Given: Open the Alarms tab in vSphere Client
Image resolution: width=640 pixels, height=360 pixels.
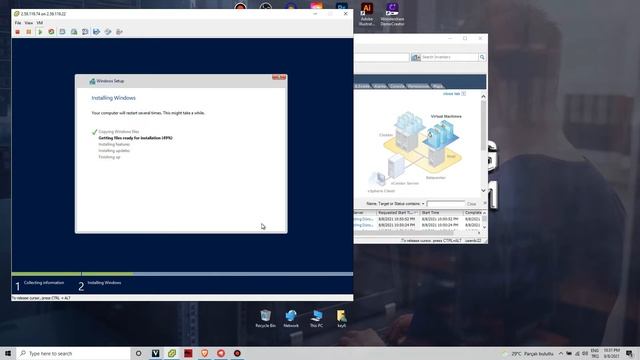Looking at the screenshot, I should click(380, 86).
